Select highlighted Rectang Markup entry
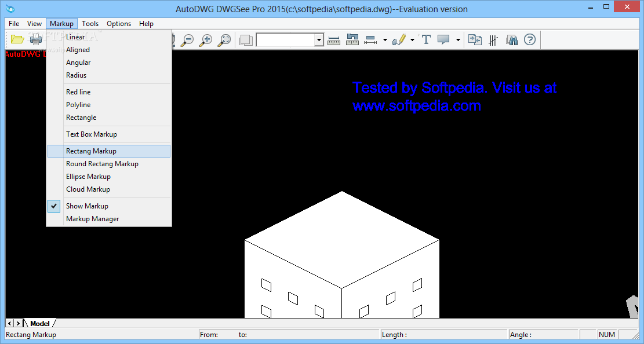This screenshot has height=344, width=644. [x=109, y=151]
